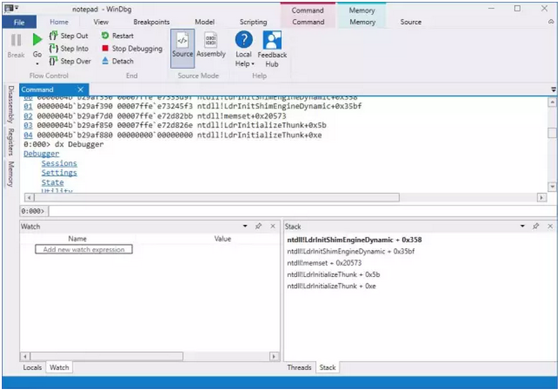
Task: Click the Watch Name column header
Action: click(78, 239)
